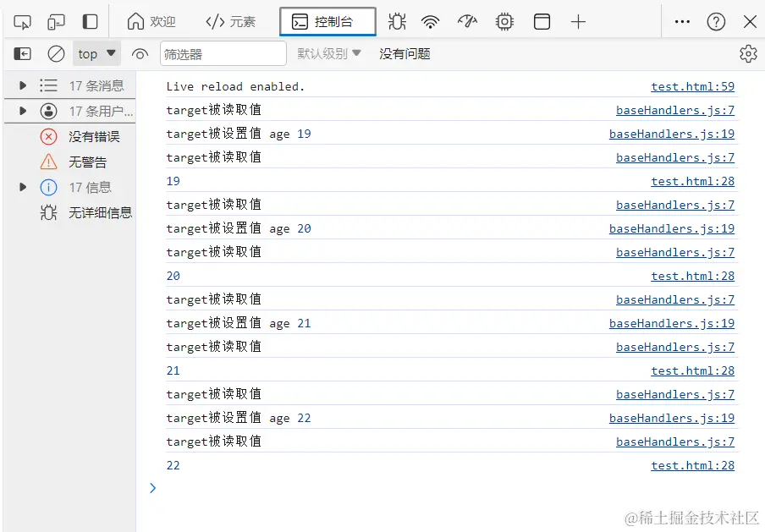Click the 没有问题 issues label
The image size is (765, 532).
tap(405, 53)
